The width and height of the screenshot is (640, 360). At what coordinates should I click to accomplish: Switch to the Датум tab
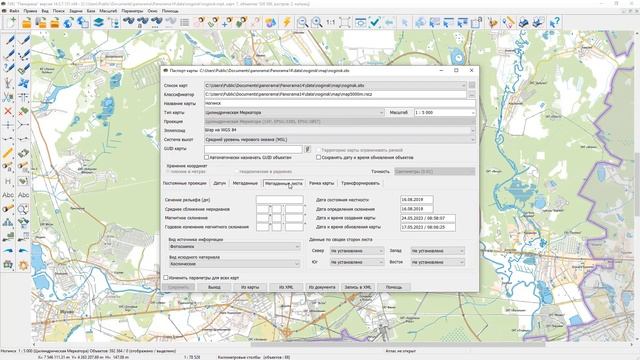(x=219, y=183)
